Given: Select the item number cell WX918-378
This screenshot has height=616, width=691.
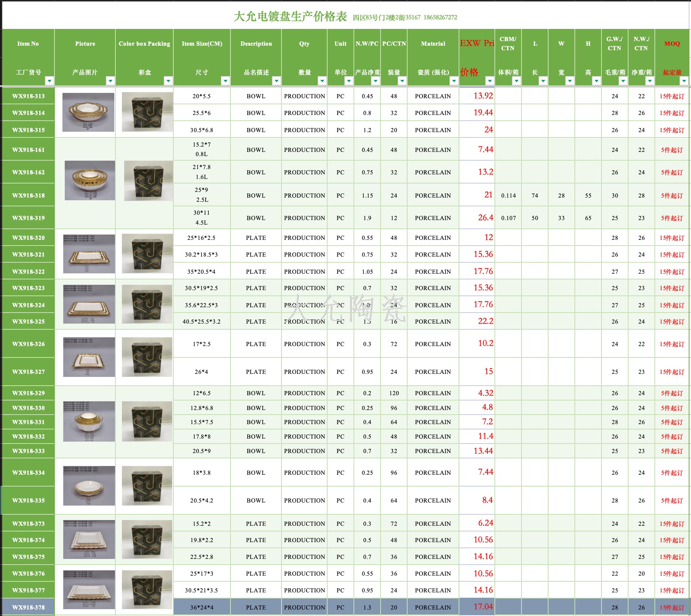Looking at the screenshot, I should pyautogui.click(x=29, y=607).
